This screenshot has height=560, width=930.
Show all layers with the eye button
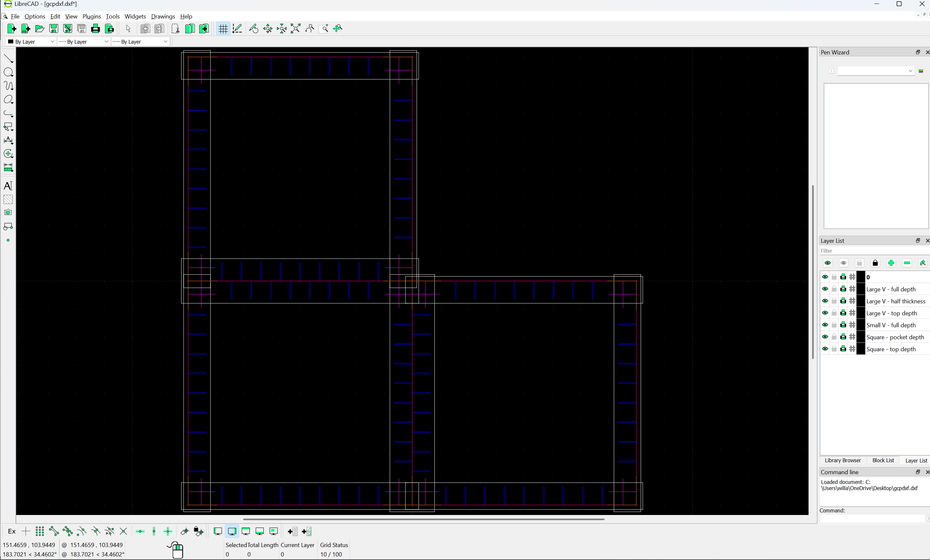[828, 263]
